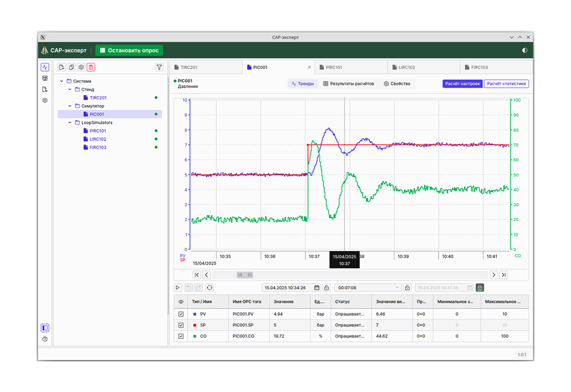Select PIC001 in the tree
Image resolution: width=571 pixels, height=392 pixels.
coord(110,114)
